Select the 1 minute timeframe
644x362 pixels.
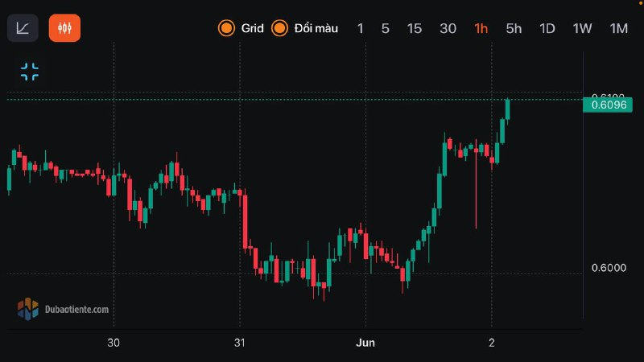click(361, 28)
